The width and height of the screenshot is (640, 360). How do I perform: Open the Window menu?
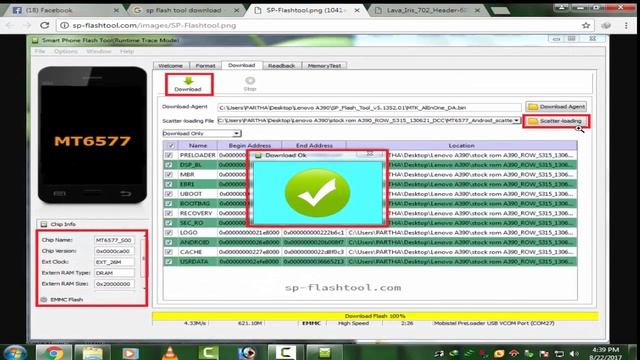[99, 51]
